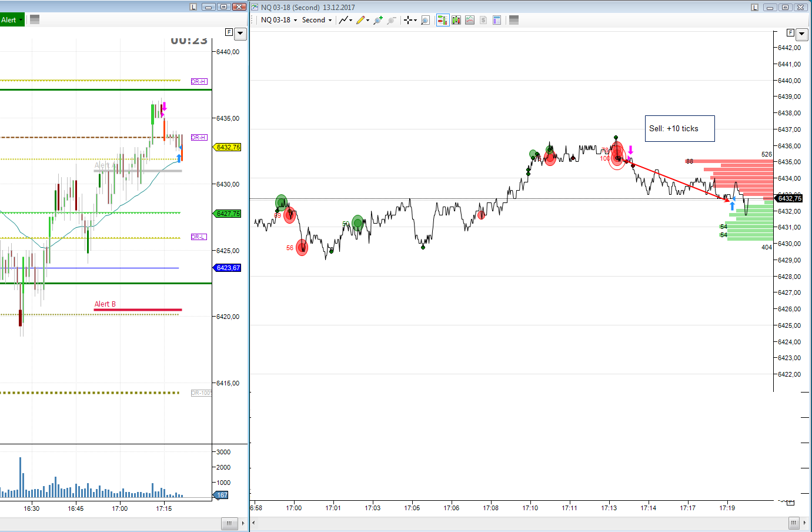Click the Alert B line label
Screen dimensions: 812x532
105,304
